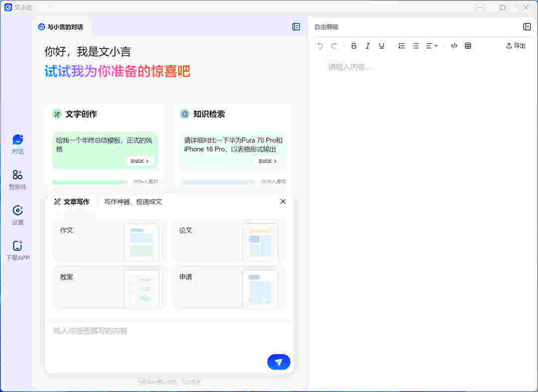The height and width of the screenshot is (392, 538).
Task: Select the 论文 writing template card
Action: tap(229, 241)
